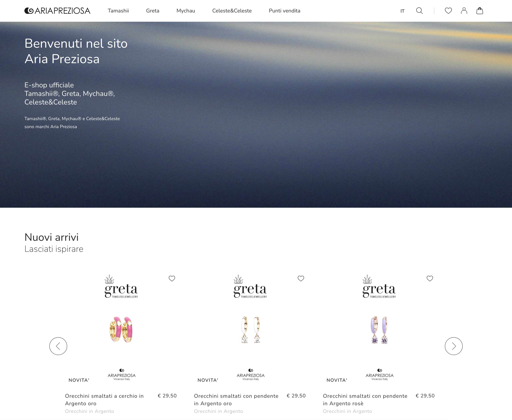This screenshot has height=420, width=512.
Task: Click the lilac enamel pendant earrings image
Action: pyautogui.click(x=379, y=330)
